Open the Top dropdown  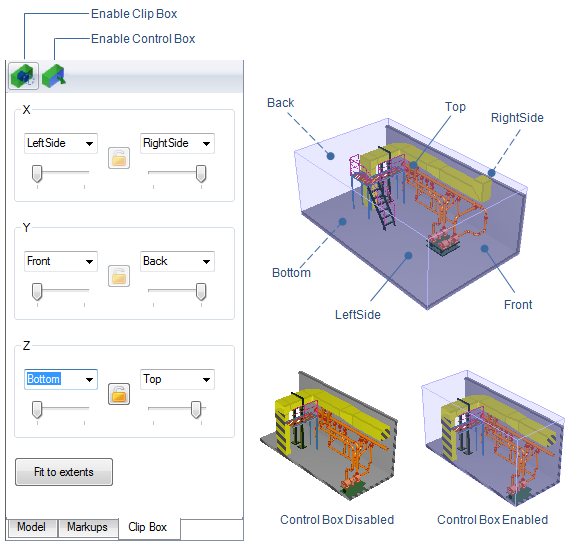click(177, 379)
